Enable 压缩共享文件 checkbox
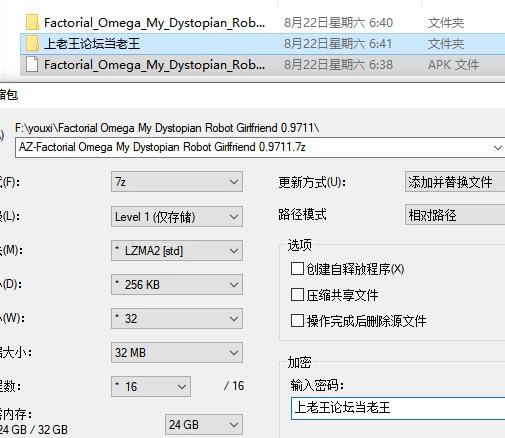 [297, 295]
